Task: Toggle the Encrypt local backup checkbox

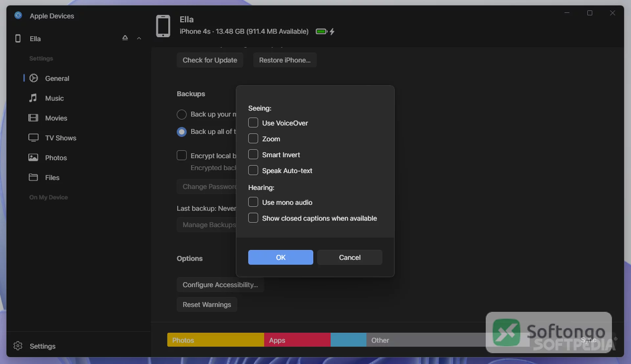Action: pos(181,155)
